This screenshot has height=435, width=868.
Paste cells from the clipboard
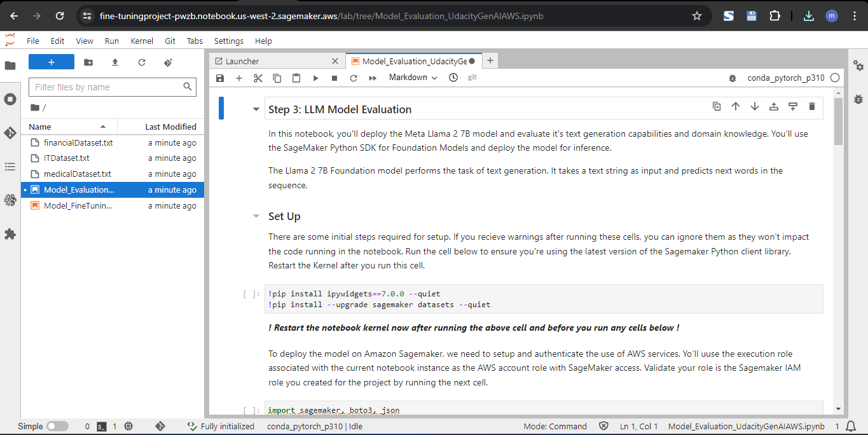296,78
